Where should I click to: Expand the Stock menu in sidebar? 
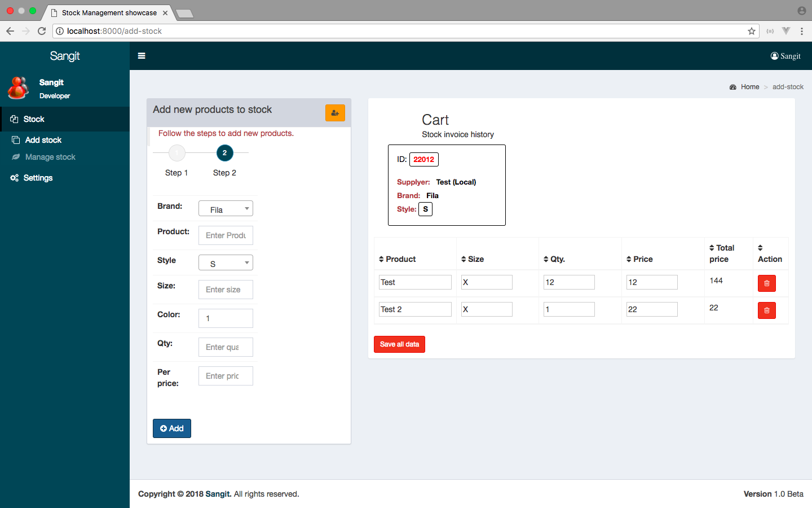[x=34, y=119]
